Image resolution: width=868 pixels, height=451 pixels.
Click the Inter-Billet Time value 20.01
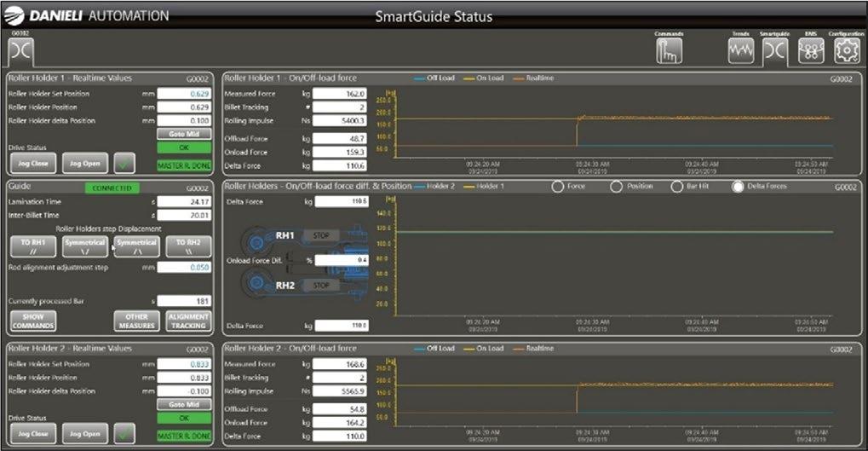184,215
